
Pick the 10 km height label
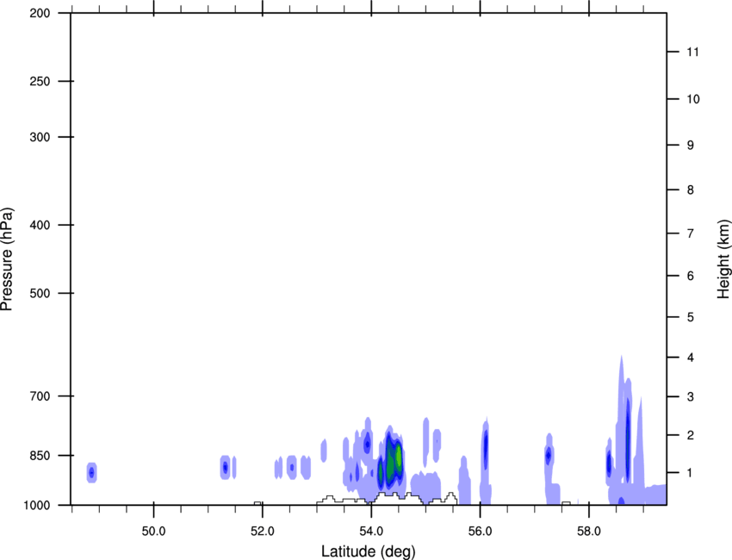click(x=693, y=99)
